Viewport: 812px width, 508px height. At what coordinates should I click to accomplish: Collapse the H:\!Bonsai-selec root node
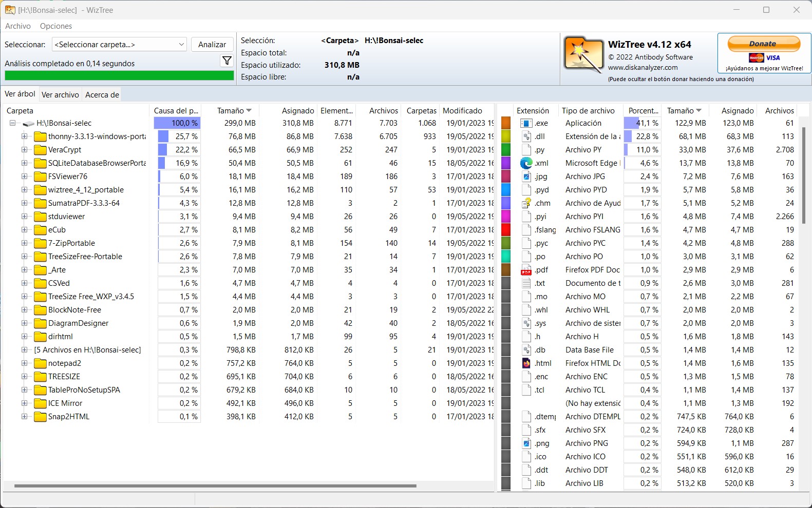pos(13,123)
